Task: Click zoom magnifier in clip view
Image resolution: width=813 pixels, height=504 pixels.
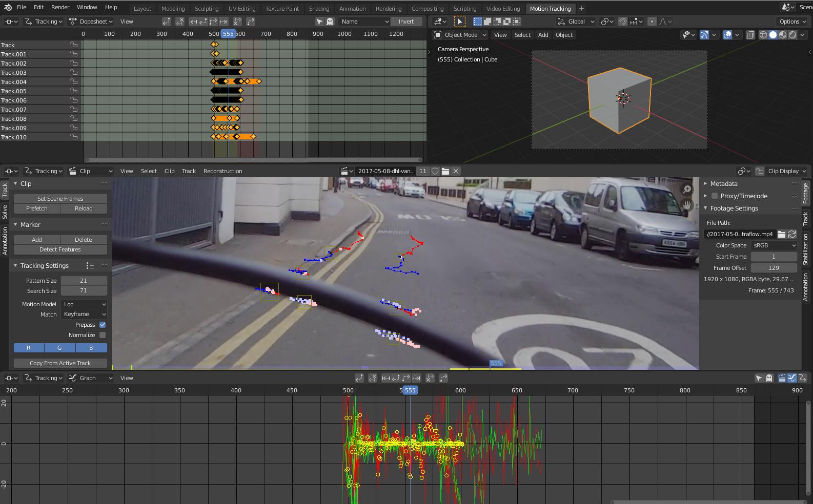Action: coord(687,190)
